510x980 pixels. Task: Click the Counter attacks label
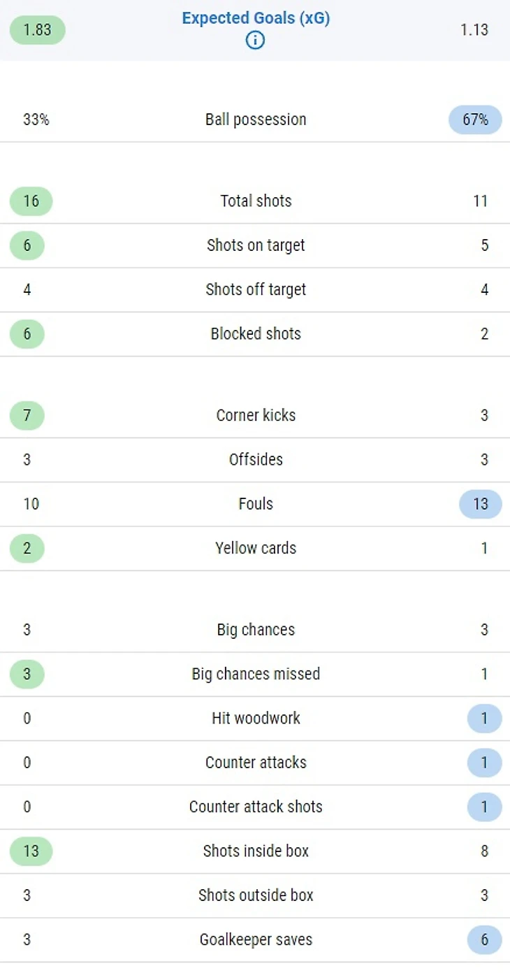point(256,763)
